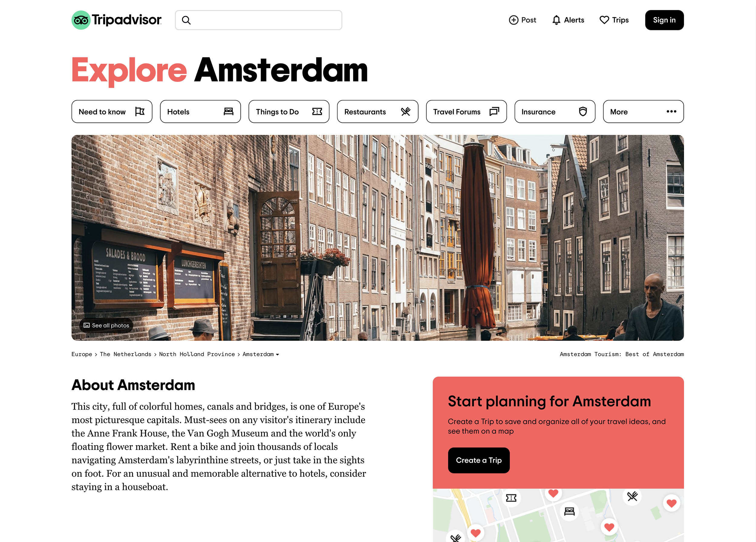Click inside the search input field
Image resolution: width=756 pixels, height=542 pixels.
point(258,20)
